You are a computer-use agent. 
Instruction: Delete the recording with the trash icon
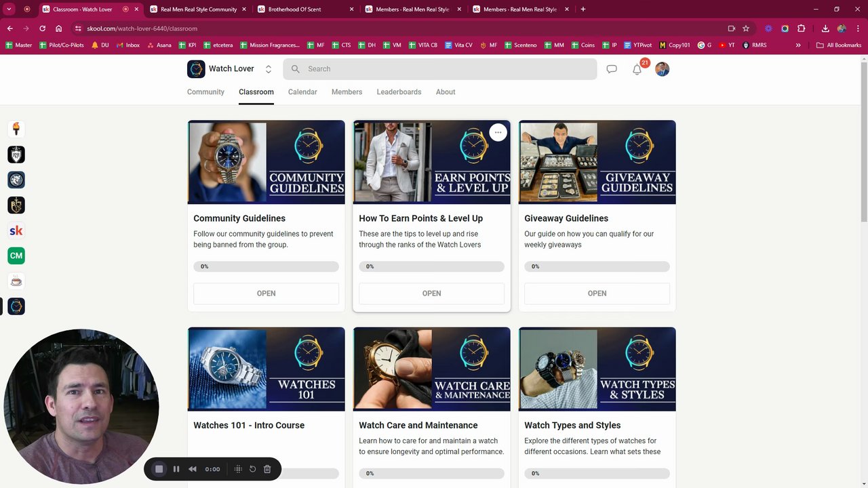tap(267, 469)
